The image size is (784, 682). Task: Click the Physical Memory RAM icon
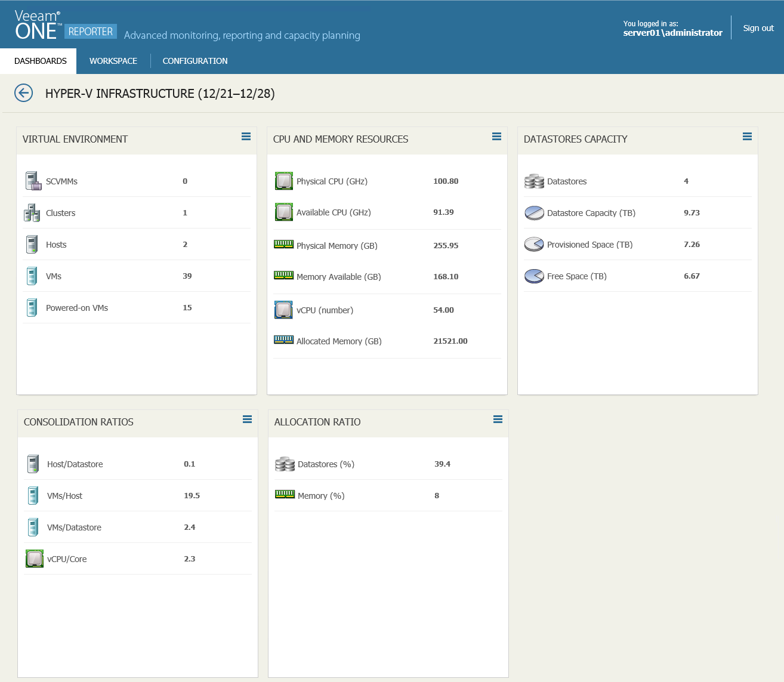pos(283,244)
